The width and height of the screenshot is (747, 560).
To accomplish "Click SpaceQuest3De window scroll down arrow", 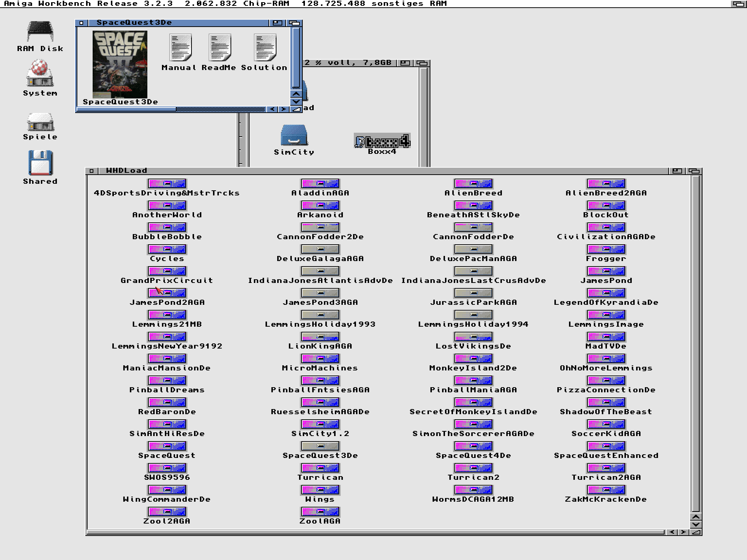I will coord(296,101).
